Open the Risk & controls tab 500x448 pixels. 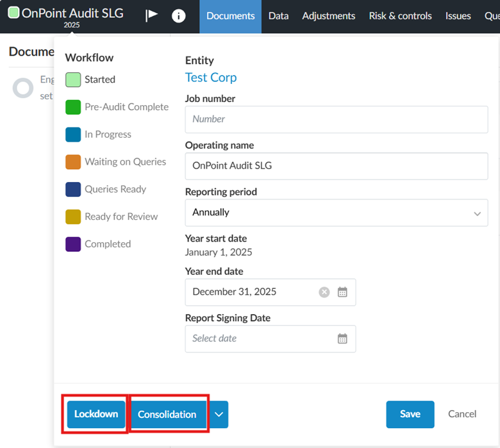(x=400, y=16)
